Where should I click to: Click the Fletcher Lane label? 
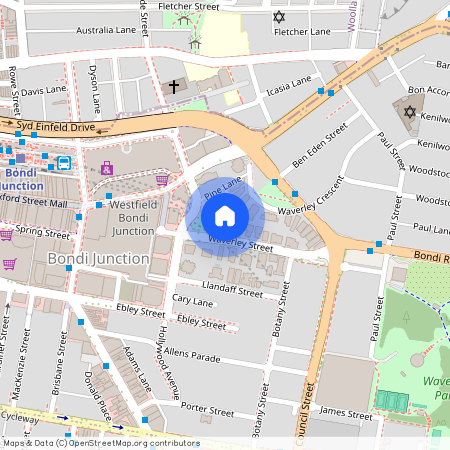pos(302,32)
